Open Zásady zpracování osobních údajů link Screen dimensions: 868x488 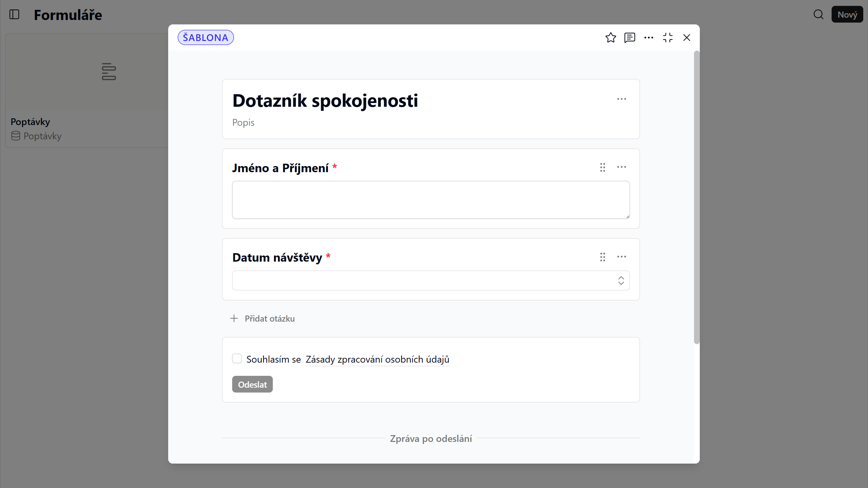377,359
